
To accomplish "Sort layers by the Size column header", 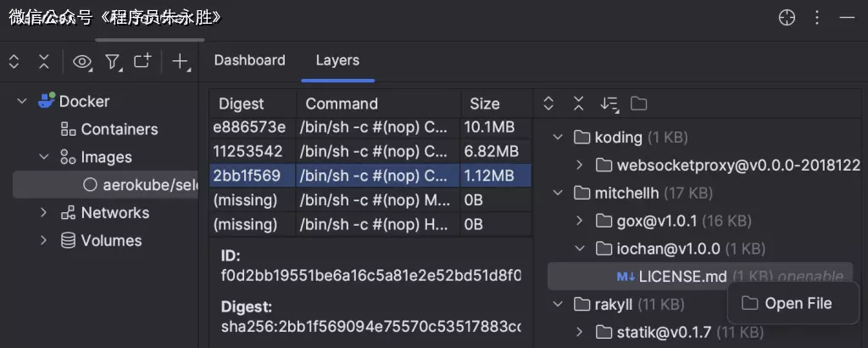I will click(485, 104).
